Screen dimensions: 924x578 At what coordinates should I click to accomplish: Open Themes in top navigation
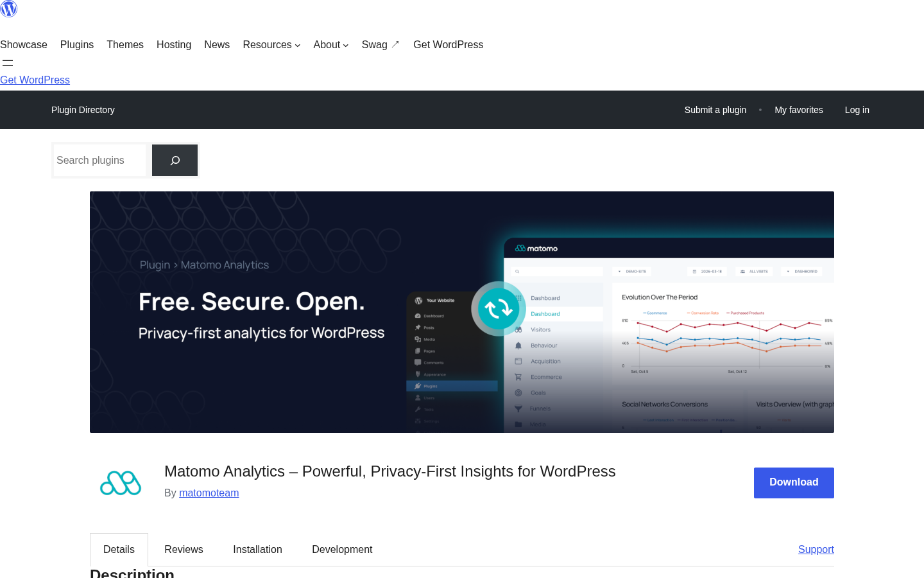tap(125, 44)
